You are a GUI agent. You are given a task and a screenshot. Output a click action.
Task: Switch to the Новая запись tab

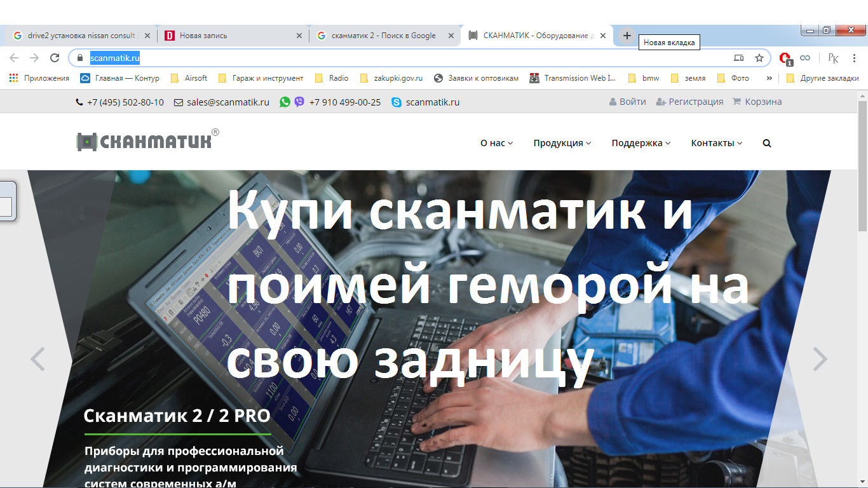click(x=233, y=36)
